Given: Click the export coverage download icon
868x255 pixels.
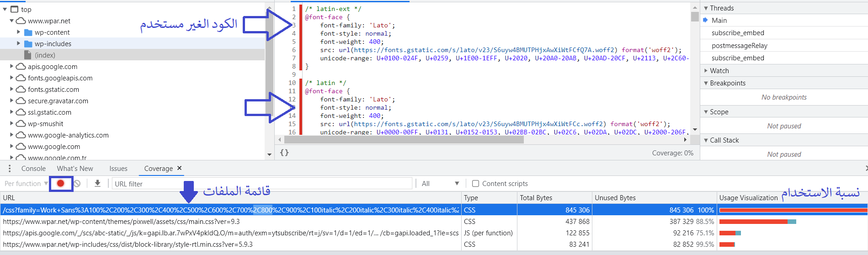Looking at the screenshot, I should 97,183.
